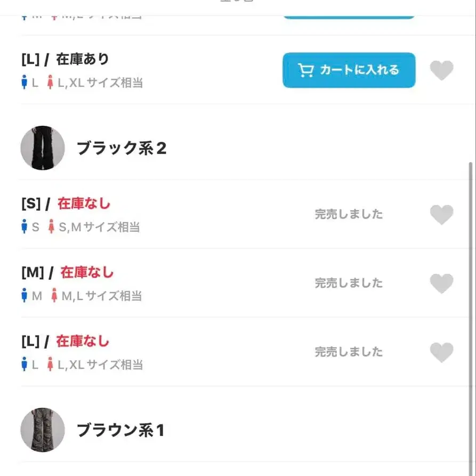Click the cart icon in the カートに入れる button
The image size is (476, 476).
tap(305, 70)
